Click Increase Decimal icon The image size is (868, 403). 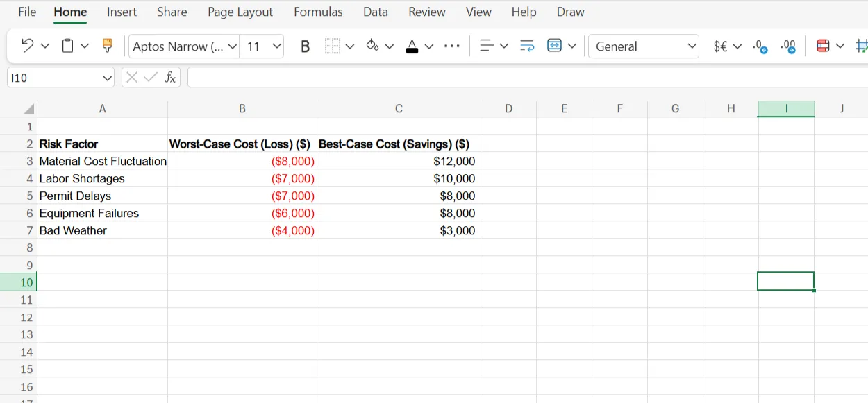coord(760,46)
